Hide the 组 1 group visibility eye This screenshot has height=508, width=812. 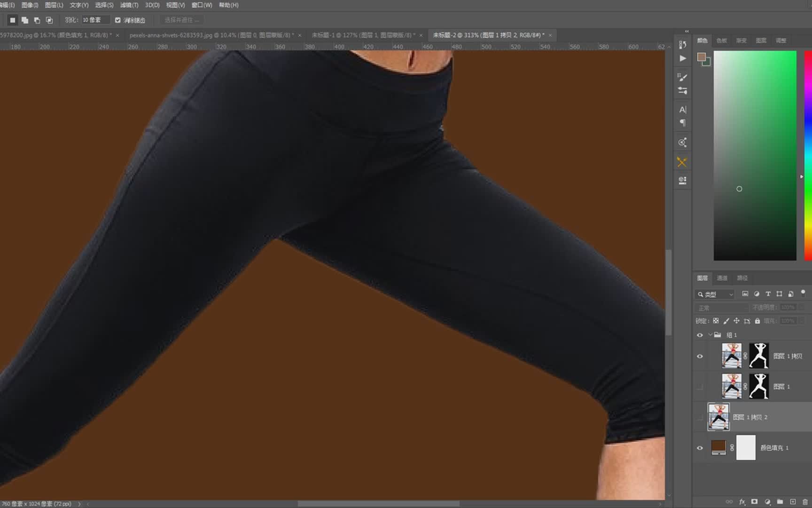point(700,335)
